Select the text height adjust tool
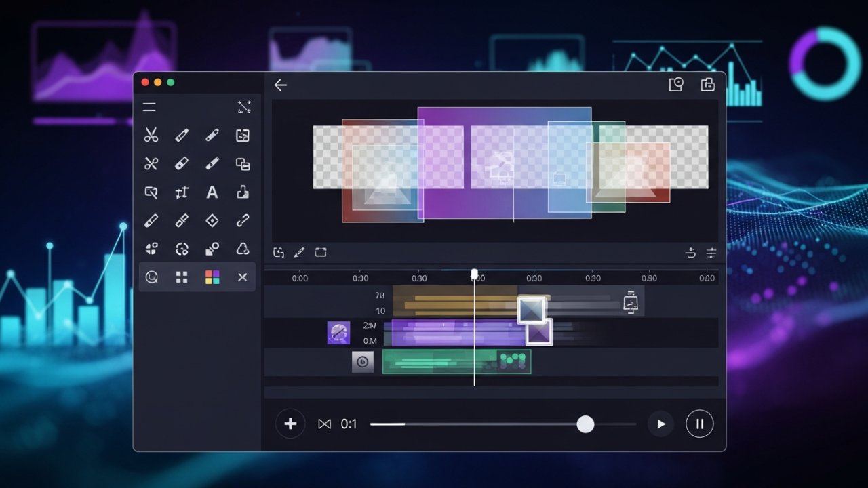The width and height of the screenshot is (868, 488). pos(182,193)
